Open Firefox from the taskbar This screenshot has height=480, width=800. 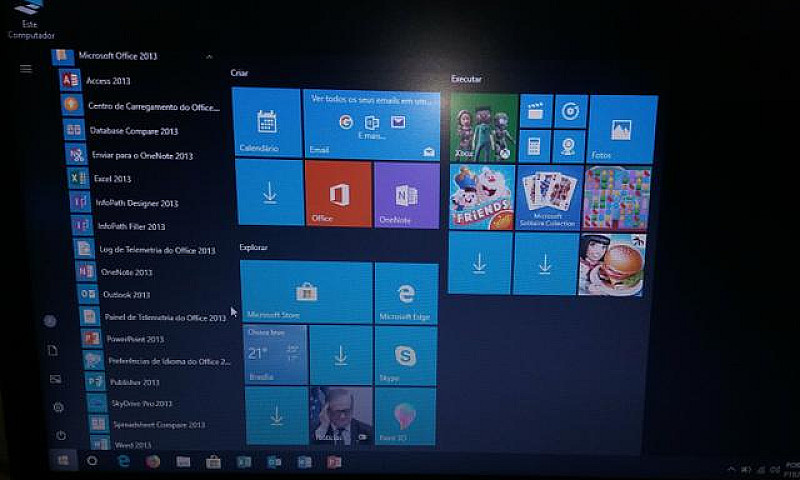click(x=153, y=462)
